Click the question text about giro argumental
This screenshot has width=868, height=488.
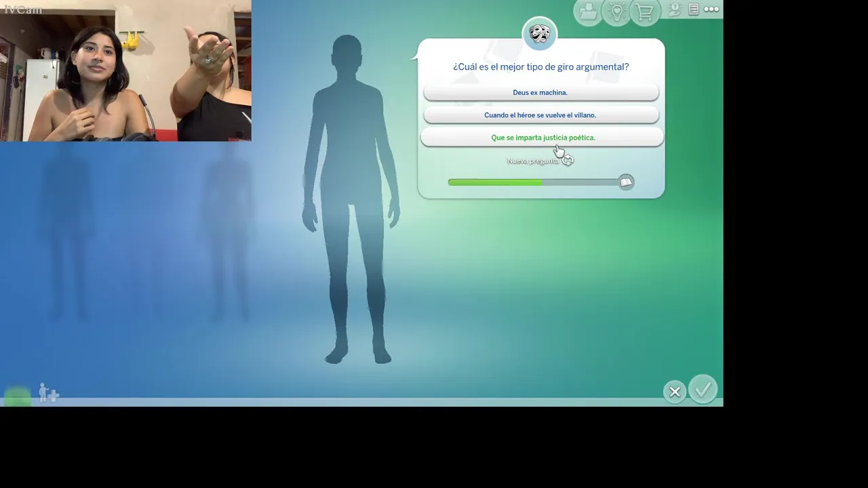pos(541,66)
